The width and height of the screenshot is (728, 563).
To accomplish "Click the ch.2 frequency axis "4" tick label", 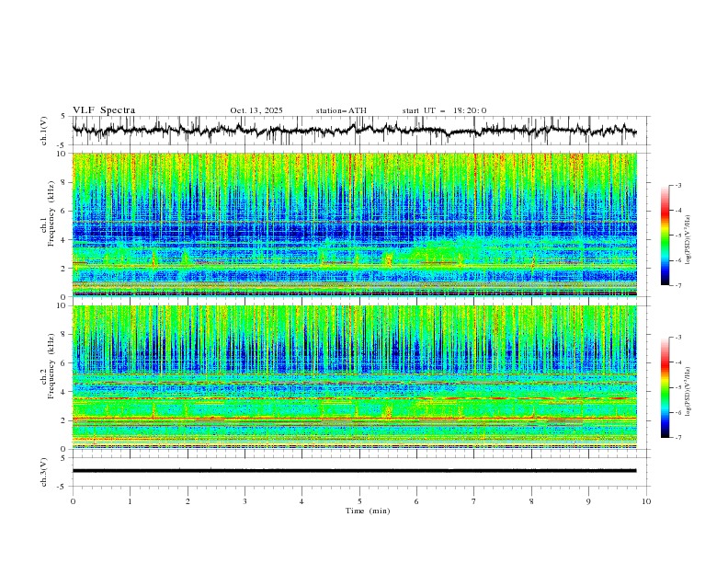I will [65, 392].
